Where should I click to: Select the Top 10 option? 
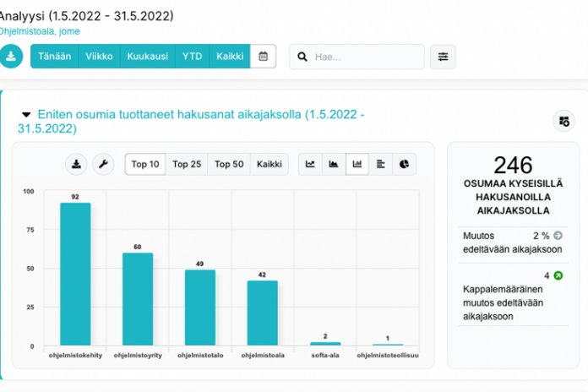145,164
